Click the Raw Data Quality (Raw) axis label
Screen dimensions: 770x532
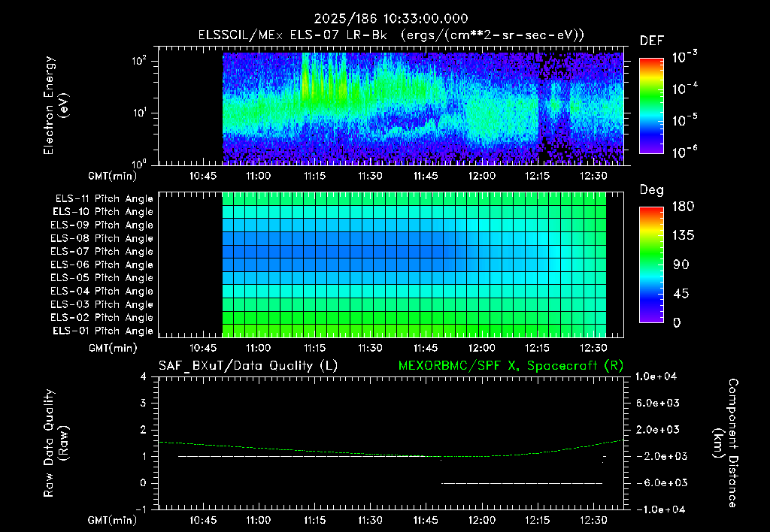56,443
